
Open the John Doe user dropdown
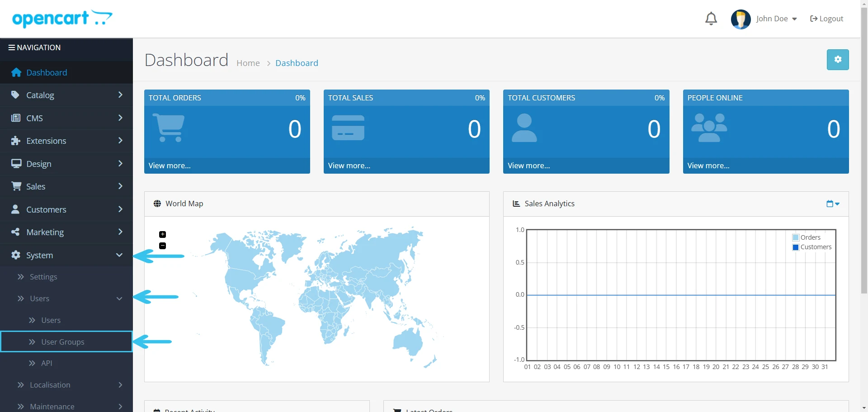[x=776, y=19]
